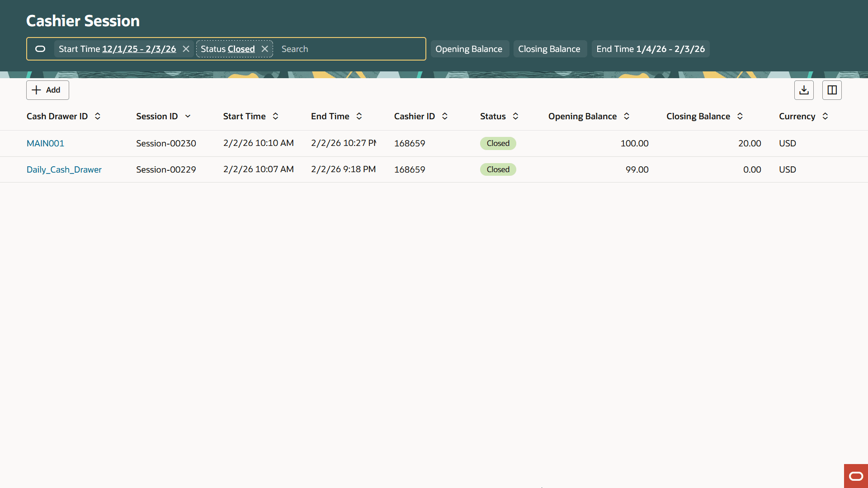
Task: Remove the Start Time filter with its X icon
Action: [186, 49]
